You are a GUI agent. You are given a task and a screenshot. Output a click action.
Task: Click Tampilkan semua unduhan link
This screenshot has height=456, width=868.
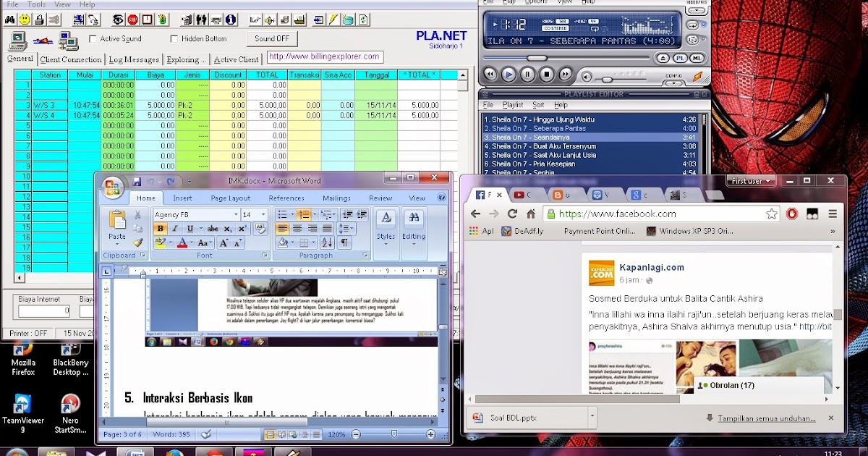point(766,418)
